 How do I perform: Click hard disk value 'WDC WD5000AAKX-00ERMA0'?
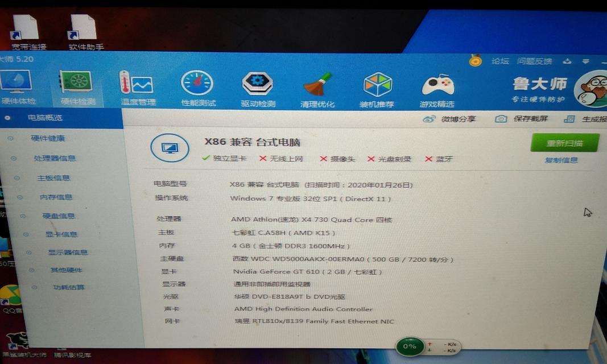point(308,259)
